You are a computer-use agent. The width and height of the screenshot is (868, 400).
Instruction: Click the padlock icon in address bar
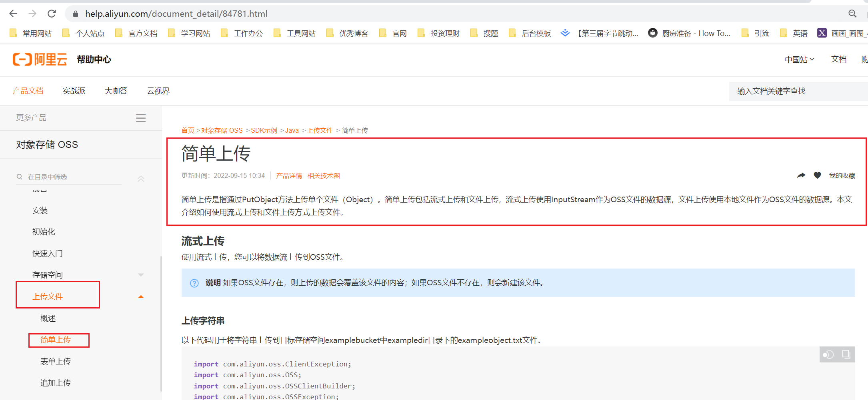75,14
